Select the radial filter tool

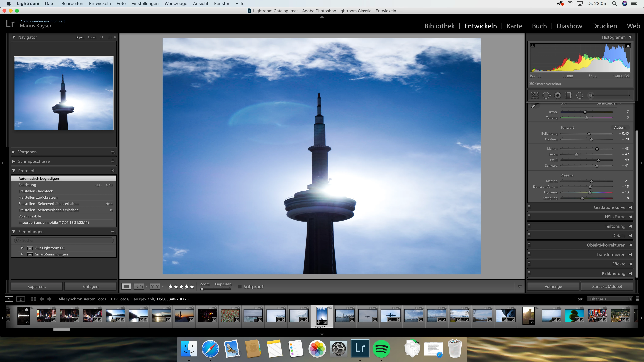coord(580,95)
